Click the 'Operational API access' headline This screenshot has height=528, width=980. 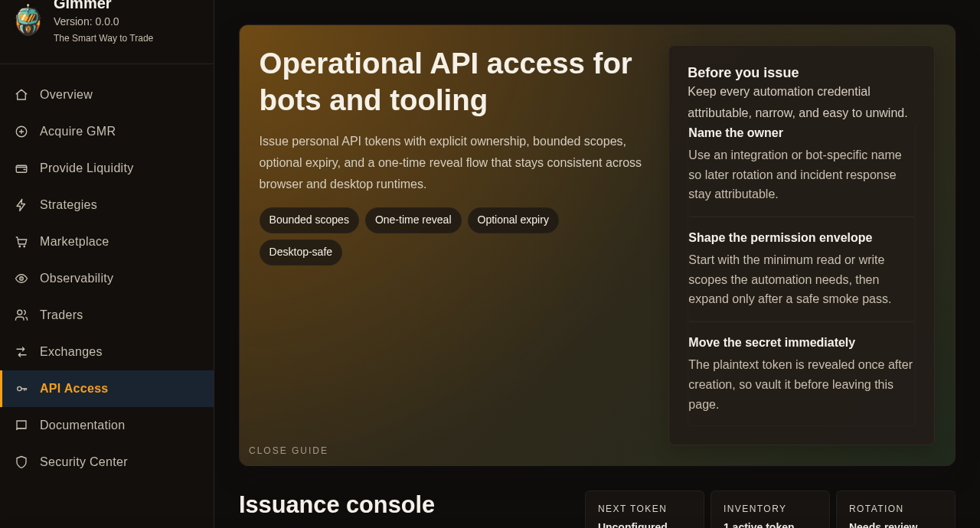pyautogui.click(x=446, y=82)
